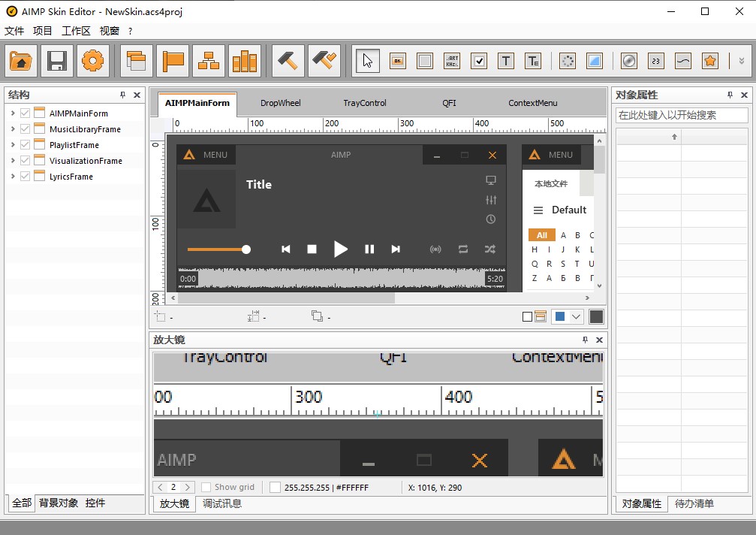Screen dimensions: 756x535
Task: Pick the star icon in toolbar
Action: 709,61
